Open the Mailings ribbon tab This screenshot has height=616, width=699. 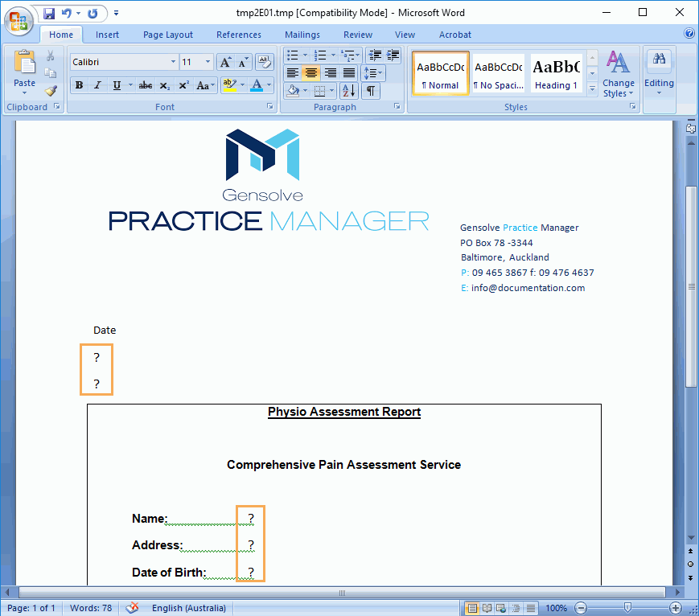pyautogui.click(x=302, y=35)
